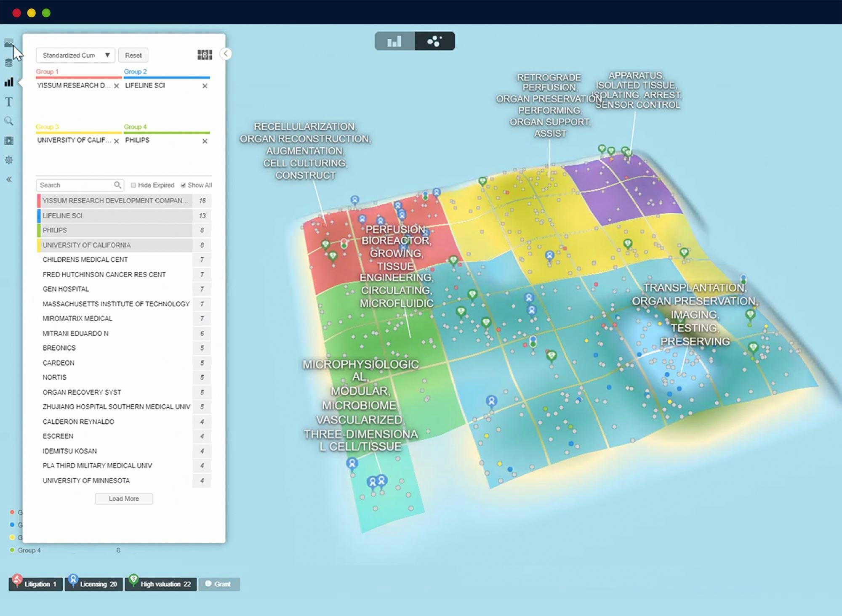The width and height of the screenshot is (842, 616).
Task: Click into the assignee Search field
Action: coord(76,185)
